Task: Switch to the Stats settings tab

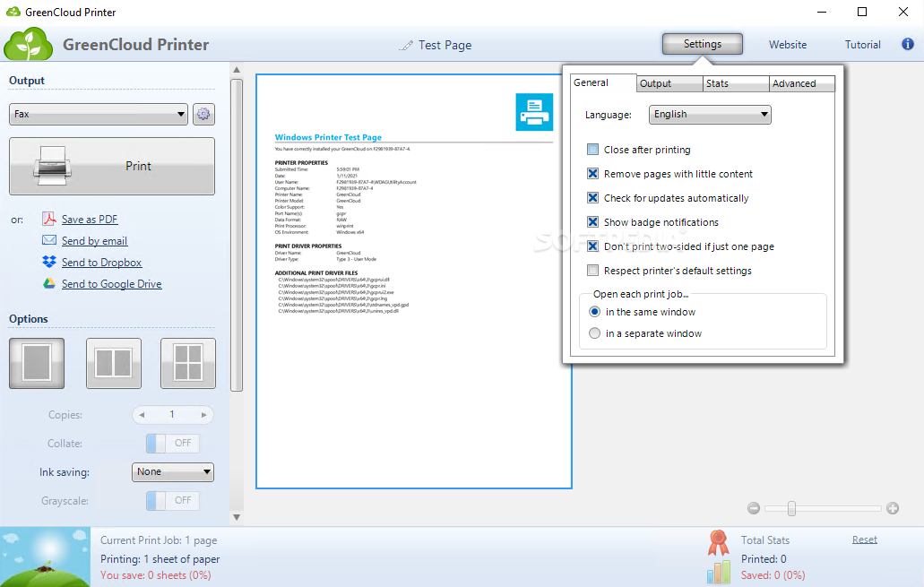Action: [x=736, y=83]
